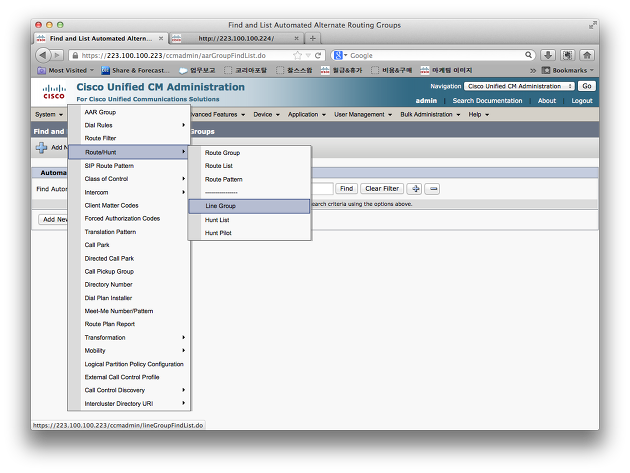Click the Logout link
The width and height of the screenshot is (630, 473).
[x=582, y=100]
